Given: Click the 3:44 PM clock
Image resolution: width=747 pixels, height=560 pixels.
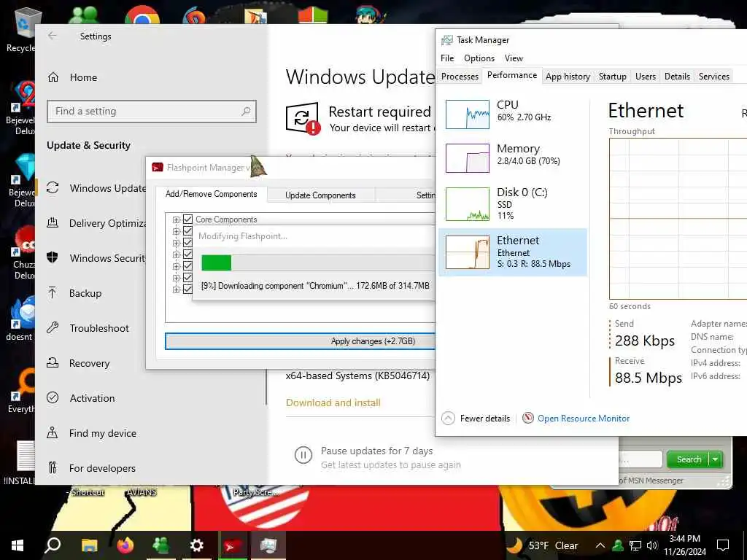Looking at the screenshot, I should (684, 539).
